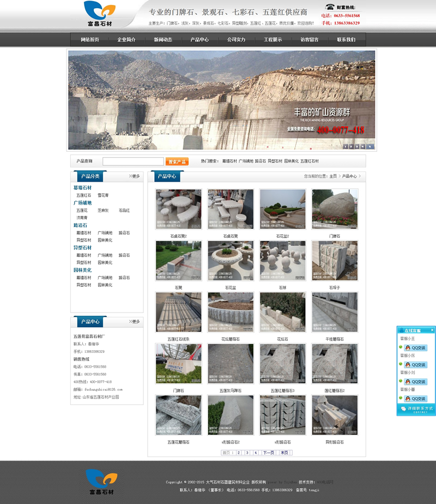Click the footer 富昌石材 logo
Image resolution: width=436 pixels, height=504 pixels.
pos(101,481)
